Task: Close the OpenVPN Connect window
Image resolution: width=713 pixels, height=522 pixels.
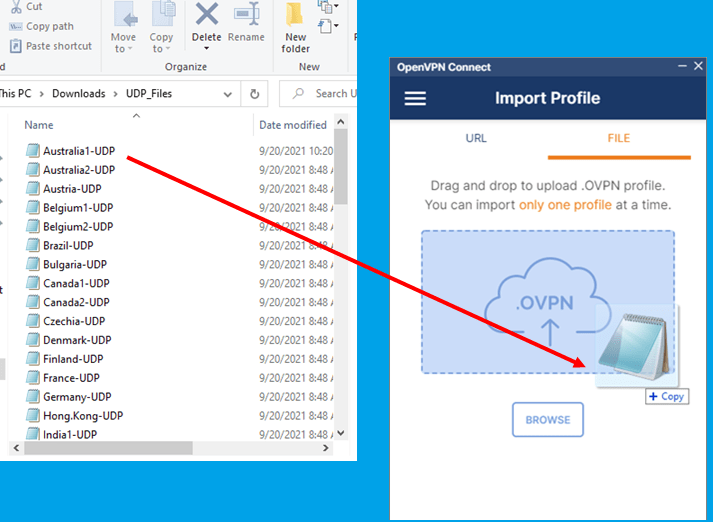Action: click(x=698, y=66)
